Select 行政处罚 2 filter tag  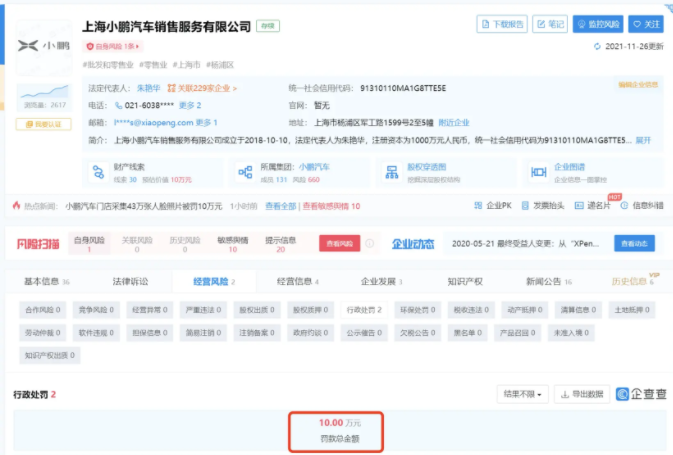pos(364,310)
